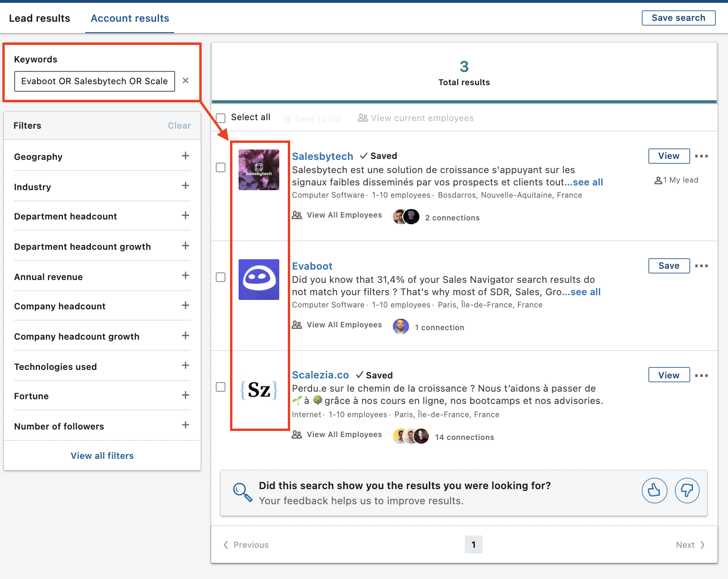
Task: Open the Evaboot company name link
Action: 312,266
